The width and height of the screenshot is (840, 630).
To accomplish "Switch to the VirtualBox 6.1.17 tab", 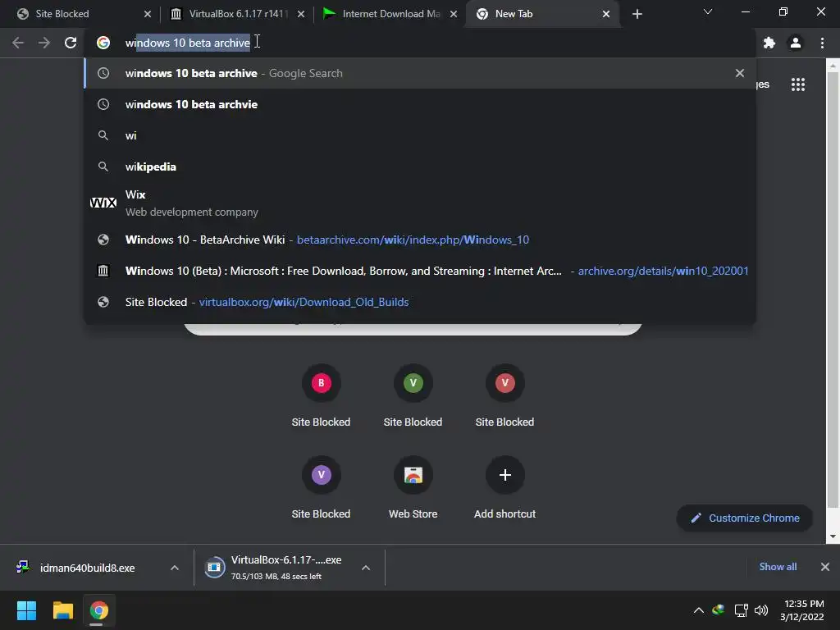I will click(x=237, y=14).
